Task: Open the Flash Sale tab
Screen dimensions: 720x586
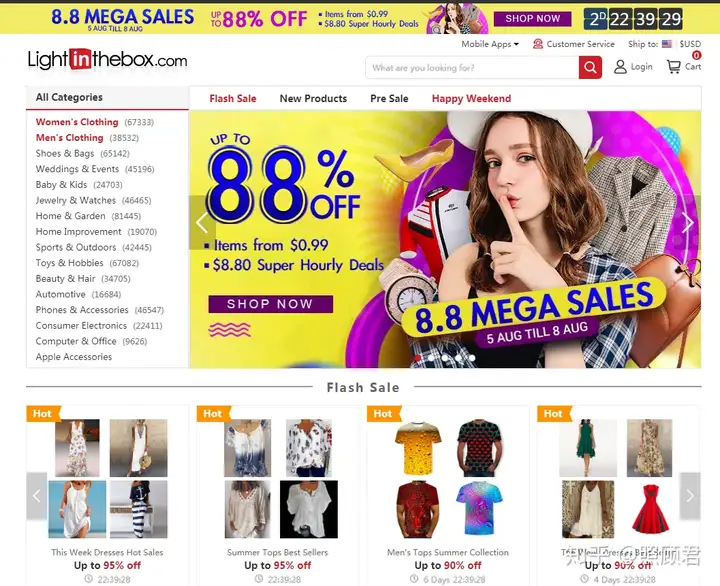Action: (233, 98)
